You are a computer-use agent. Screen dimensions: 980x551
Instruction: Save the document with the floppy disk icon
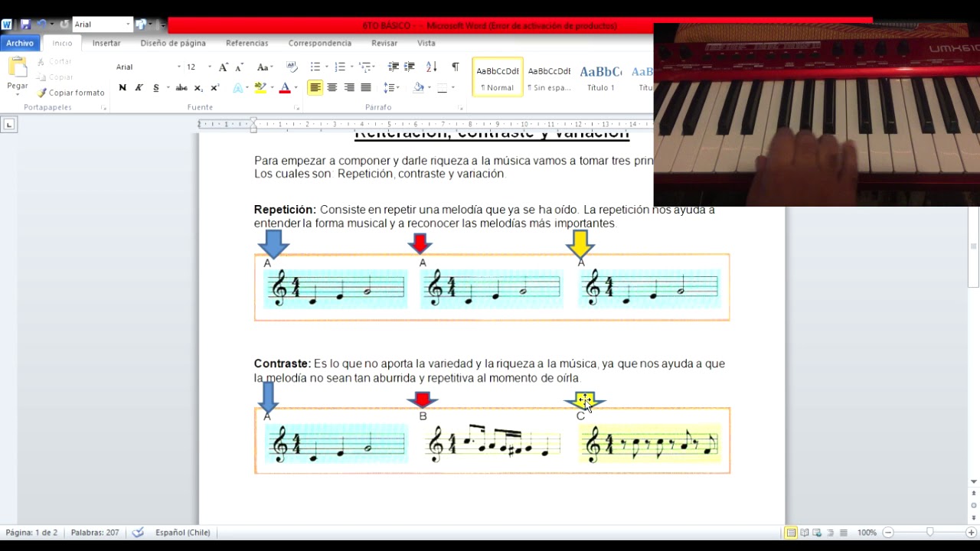coord(25,24)
